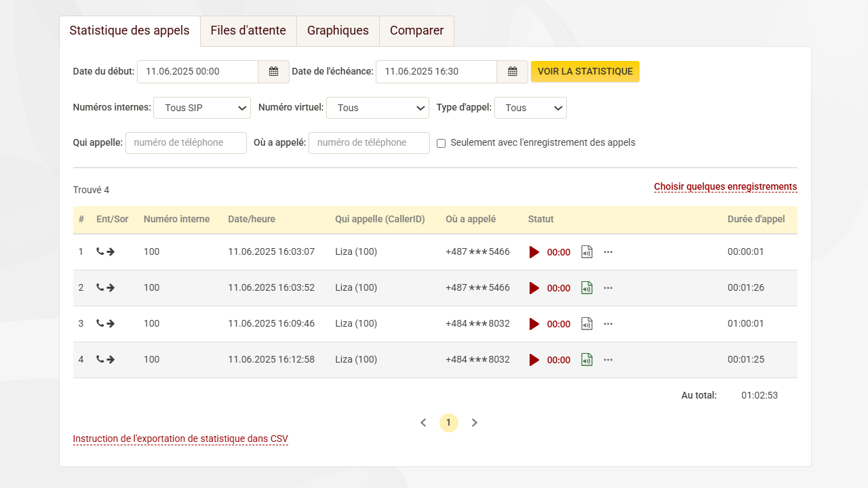The image size is (868, 488).
Task: Click outgoing call icon in row 1
Action: 106,251
